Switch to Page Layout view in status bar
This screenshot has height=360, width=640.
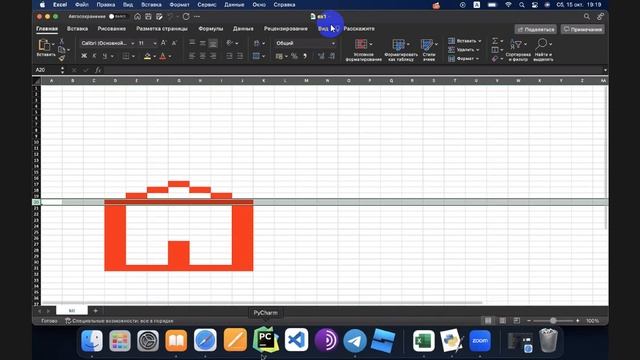point(502,321)
